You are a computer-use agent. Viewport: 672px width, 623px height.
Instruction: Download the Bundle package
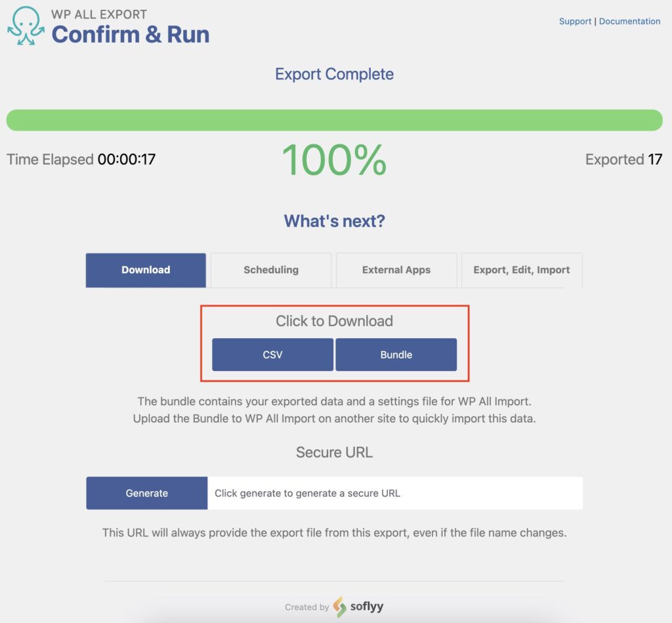396,354
